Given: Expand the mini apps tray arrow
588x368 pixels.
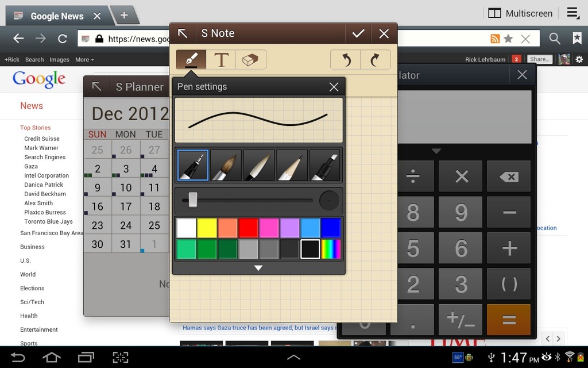Looking at the screenshot, I should (293, 357).
